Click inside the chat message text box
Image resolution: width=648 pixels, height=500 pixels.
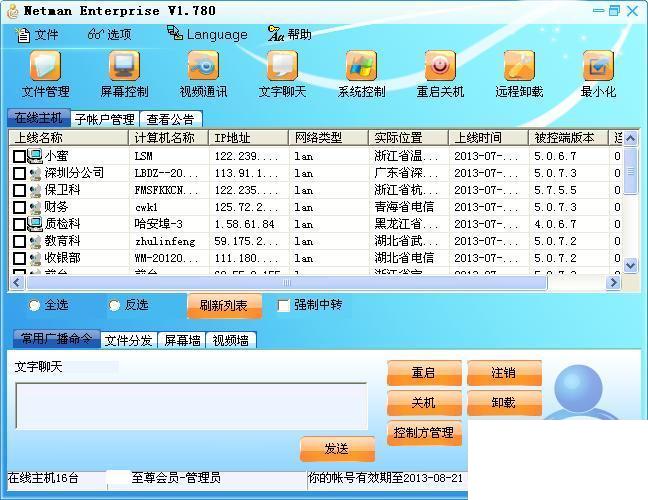(x=191, y=406)
